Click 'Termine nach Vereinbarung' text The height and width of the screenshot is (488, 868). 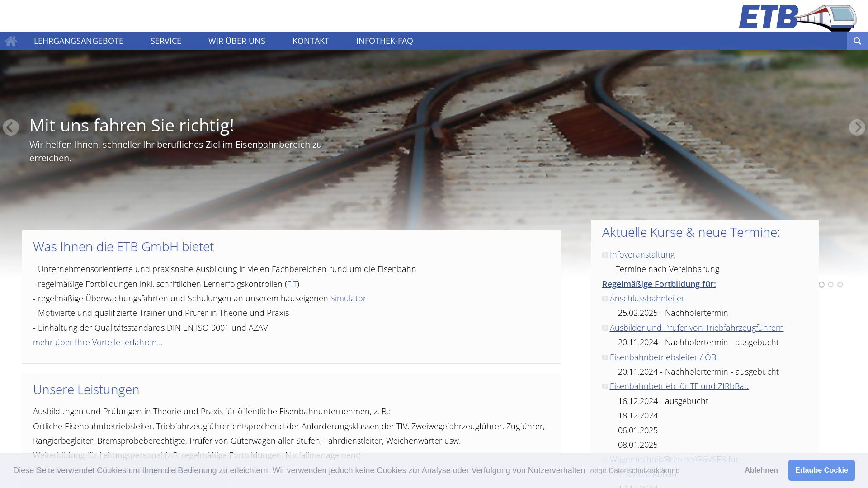(667, 269)
